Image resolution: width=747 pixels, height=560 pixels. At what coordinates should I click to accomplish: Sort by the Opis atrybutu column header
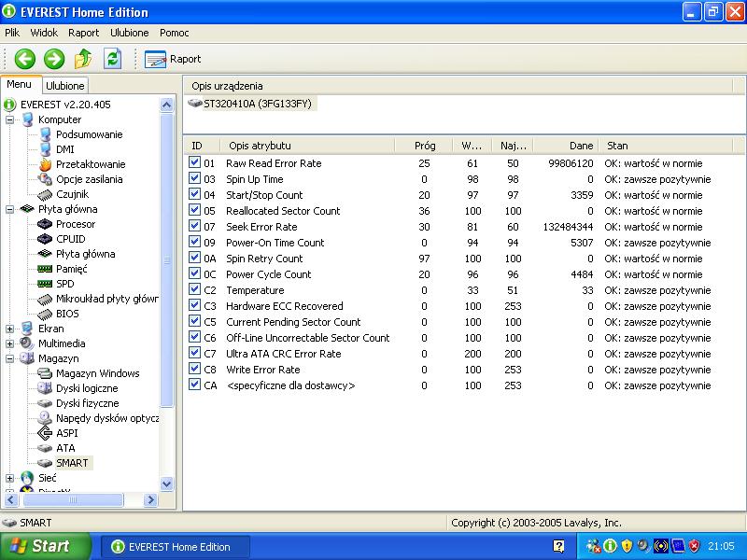coord(307,146)
